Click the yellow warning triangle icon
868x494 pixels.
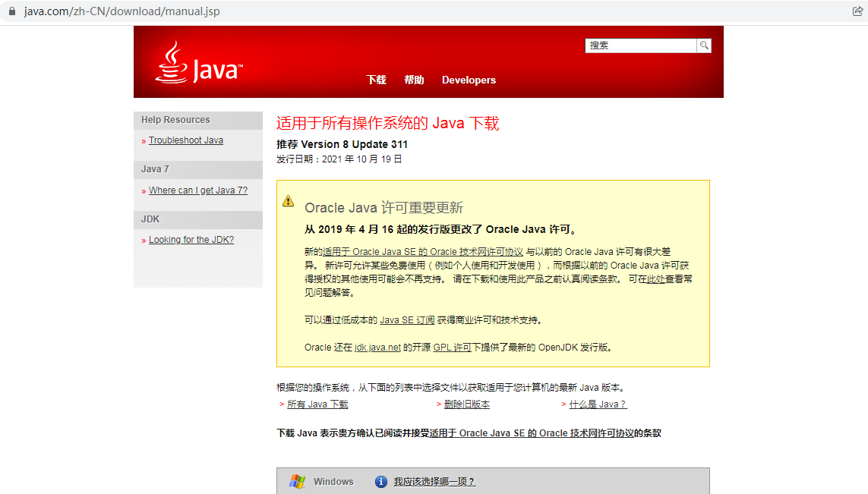point(289,201)
